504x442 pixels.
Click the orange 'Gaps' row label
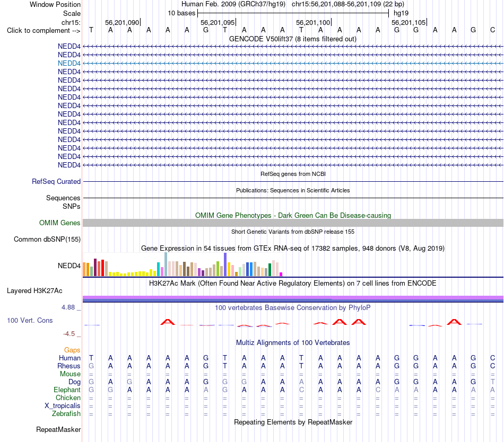click(72, 350)
